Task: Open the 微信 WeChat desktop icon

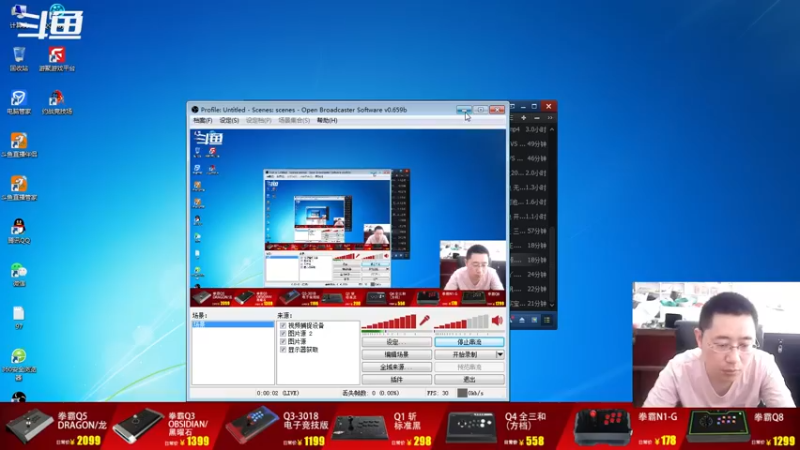Action: [19, 274]
